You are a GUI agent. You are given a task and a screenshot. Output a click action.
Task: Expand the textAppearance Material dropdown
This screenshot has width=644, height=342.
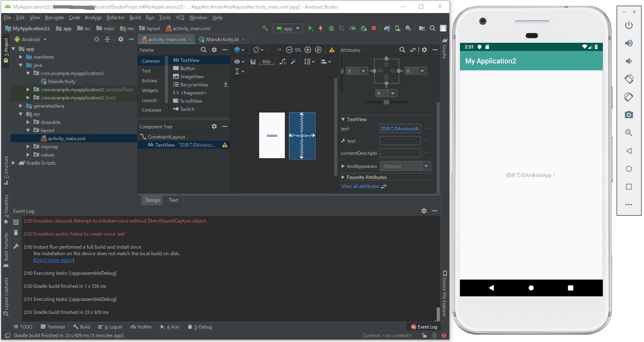coord(426,166)
